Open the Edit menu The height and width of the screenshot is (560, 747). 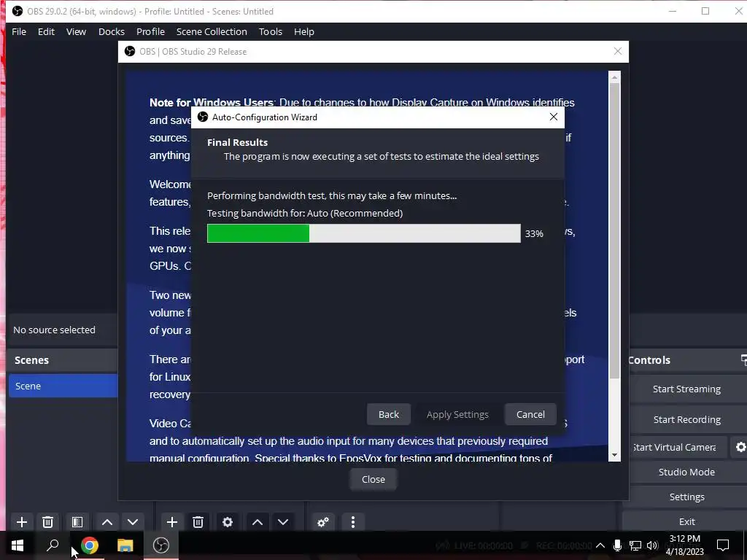coord(46,31)
